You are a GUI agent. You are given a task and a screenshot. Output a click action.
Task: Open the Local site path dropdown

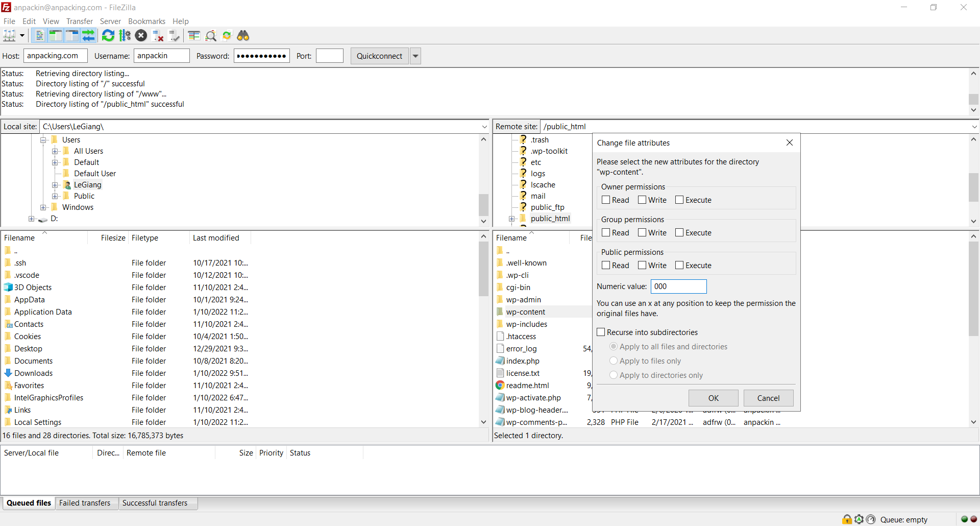[x=484, y=127]
